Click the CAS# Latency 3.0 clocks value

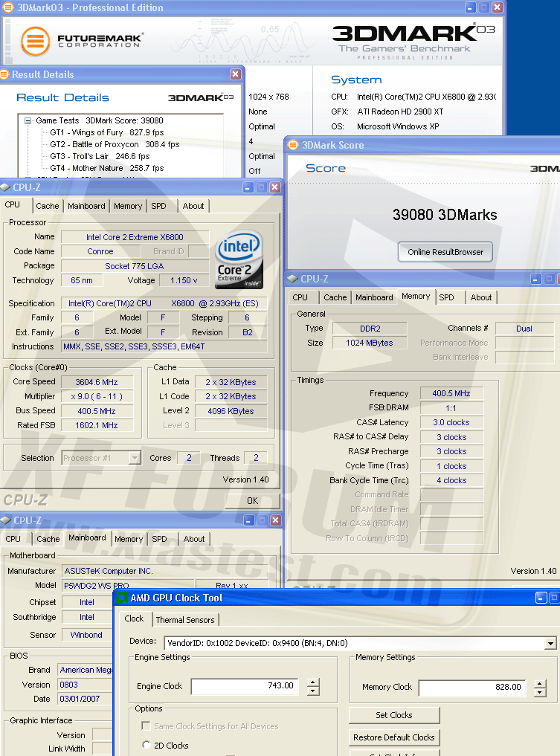451,422
